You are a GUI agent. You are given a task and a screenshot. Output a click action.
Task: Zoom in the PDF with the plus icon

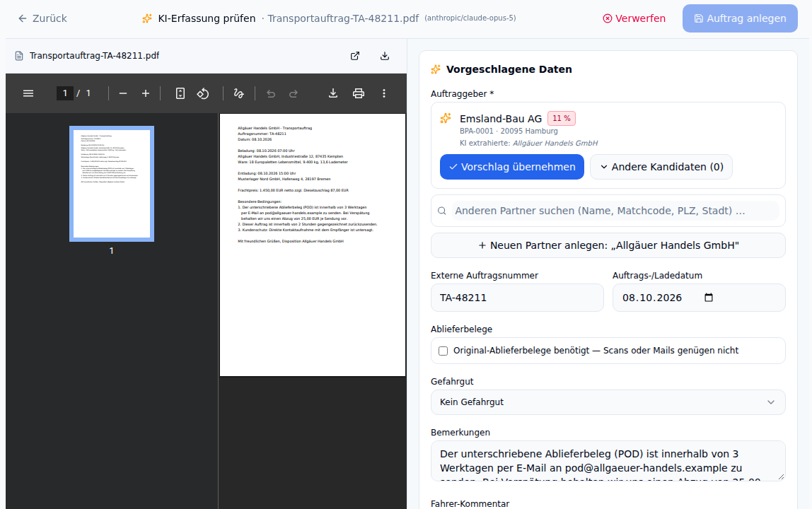tap(146, 93)
